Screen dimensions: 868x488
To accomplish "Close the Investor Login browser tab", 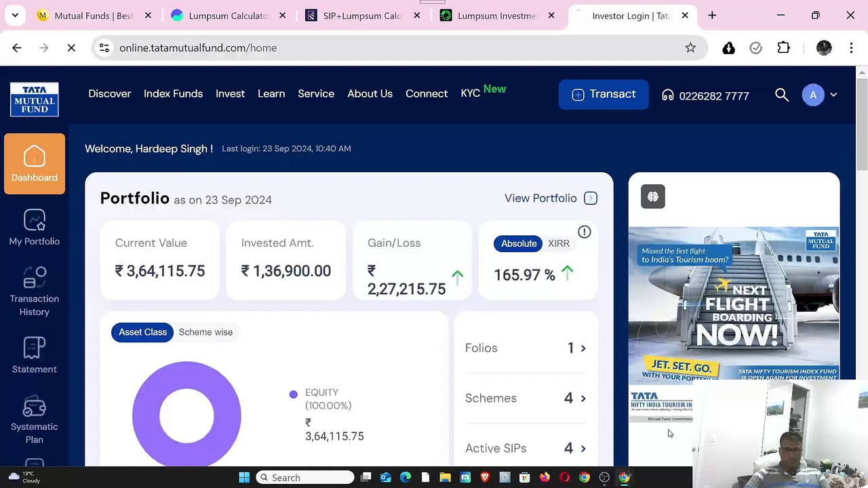I will [685, 16].
